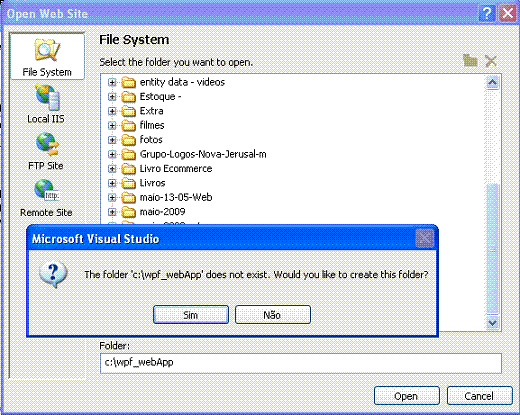Expand the Grupo-Logos-Nova-Jerusal-m folder
Image resolution: width=520 pixels, height=415 pixels.
pyautogui.click(x=112, y=154)
